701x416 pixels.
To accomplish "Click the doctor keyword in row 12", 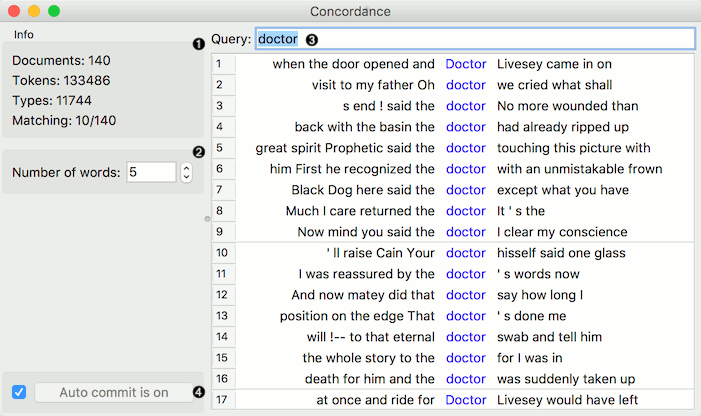I will tap(466, 295).
